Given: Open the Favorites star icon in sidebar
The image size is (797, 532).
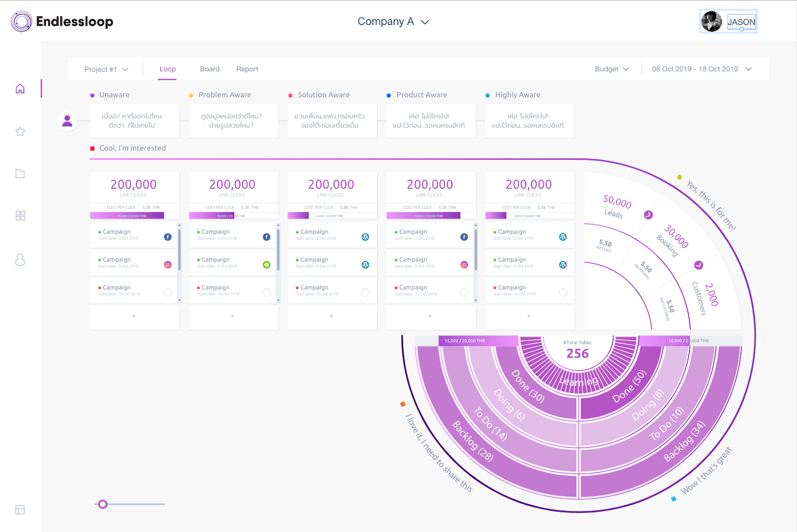Looking at the screenshot, I should (x=20, y=131).
